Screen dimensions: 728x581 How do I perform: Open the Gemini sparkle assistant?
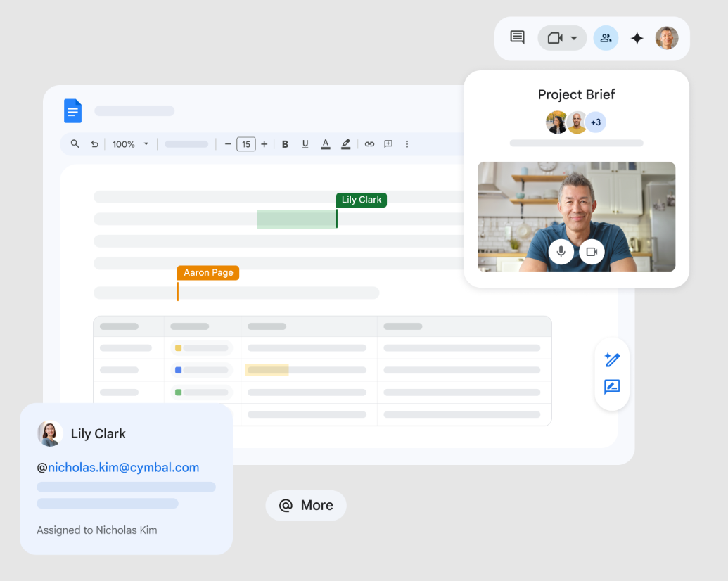(x=637, y=38)
